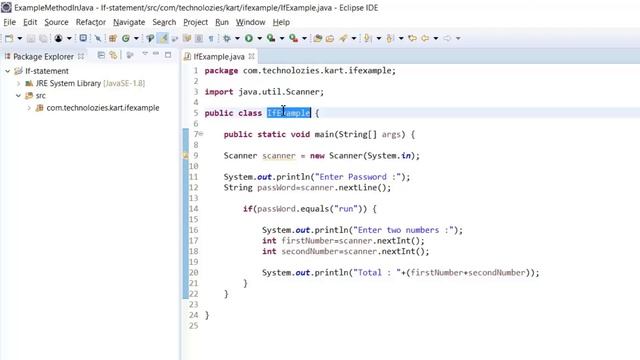Open the Source menu
Viewport: 640px width, 360px height.
[x=56, y=22]
